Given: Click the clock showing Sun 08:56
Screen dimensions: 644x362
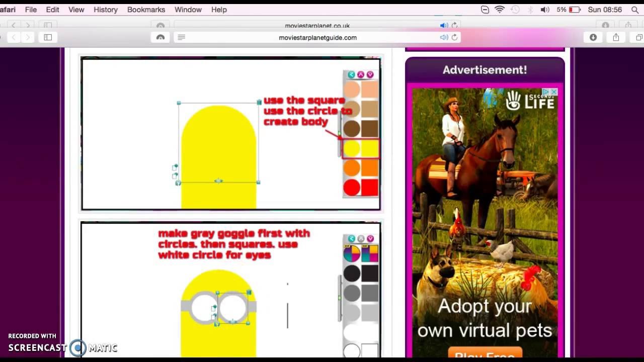Looking at the screenshot, I should coord(605,10).
